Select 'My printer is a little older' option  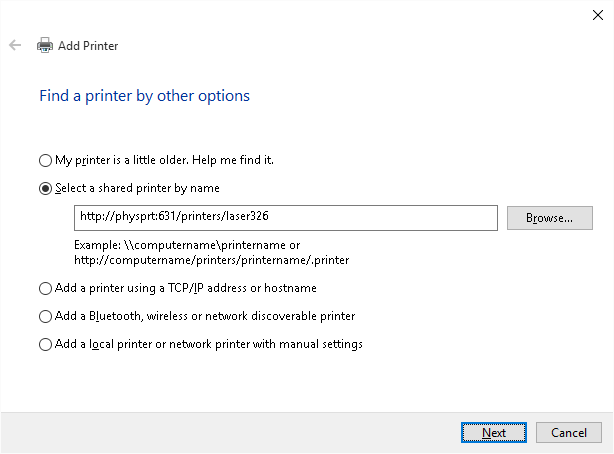coord(45,160)
